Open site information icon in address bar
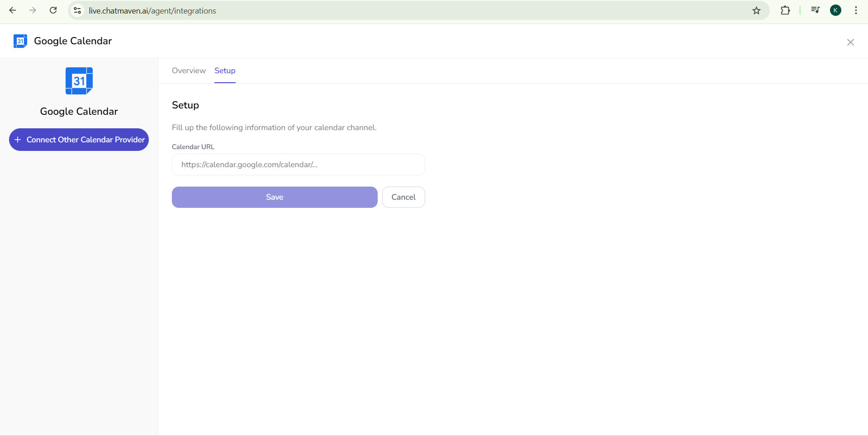Viewport: 868px width, 436px height. tap(78, 10)
